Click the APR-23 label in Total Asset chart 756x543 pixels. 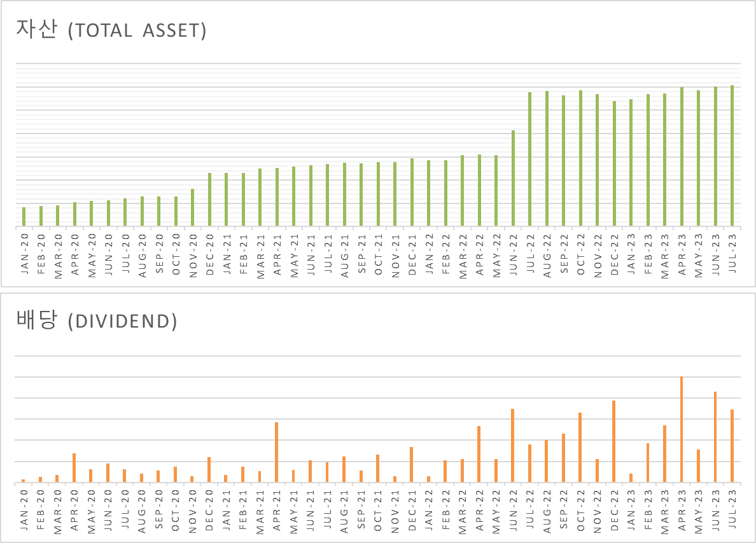coord(682,254)
